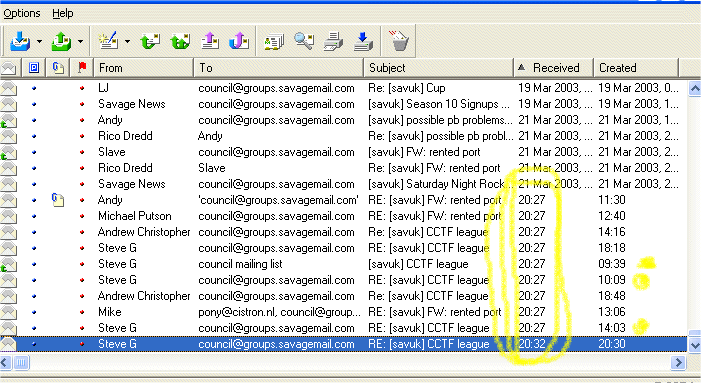Toggle parked dot on Saturday Night Rock message
This screenshot has height=383, width=701.
tap(34, 184)
